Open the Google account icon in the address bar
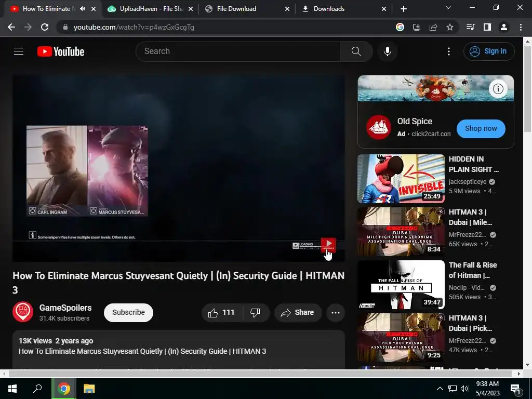532x399 pixels. coord(400,27)
